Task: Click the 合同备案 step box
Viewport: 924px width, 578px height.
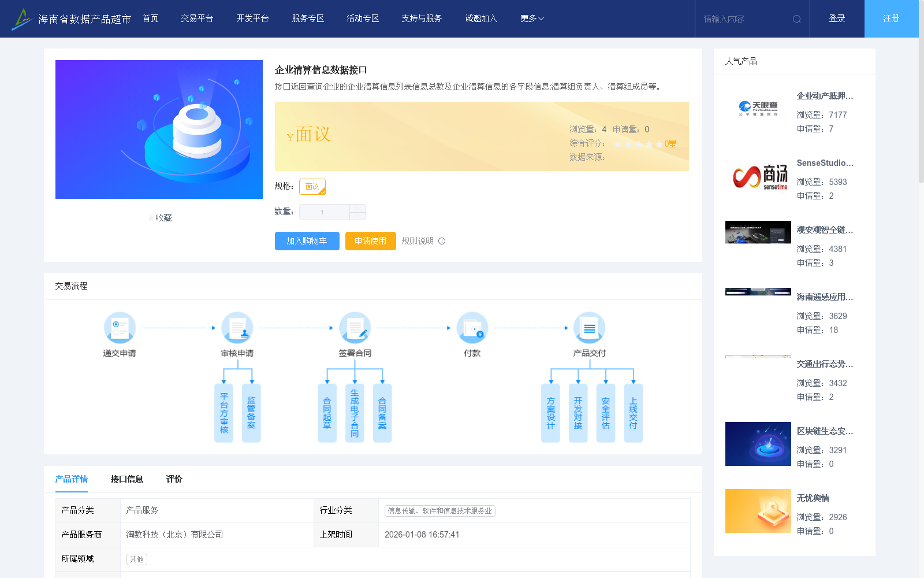Action: [382, 413]
